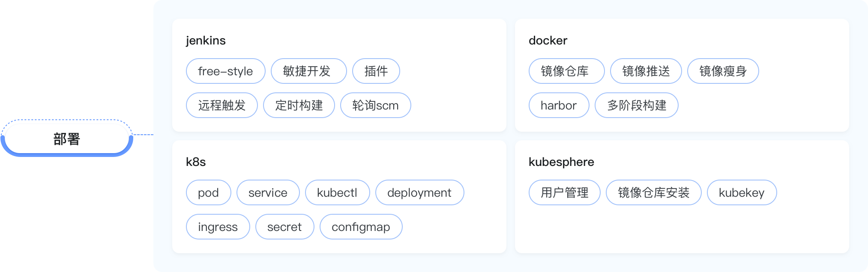
Task: Click the 镜像推送 tag
Action: [x=646, y=71]
